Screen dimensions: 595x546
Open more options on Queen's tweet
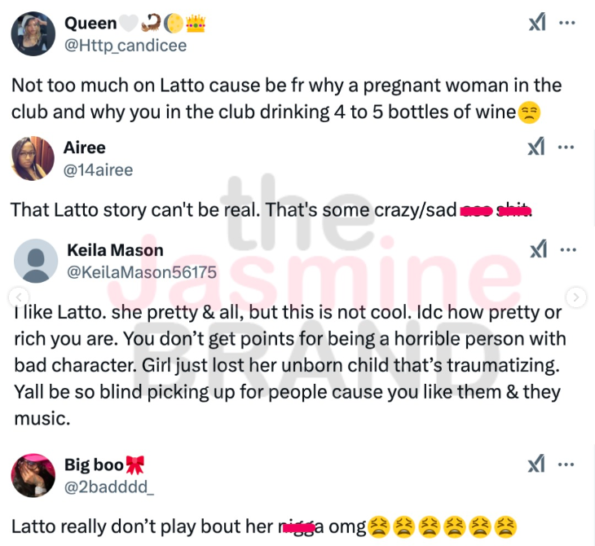coord(567,23)
